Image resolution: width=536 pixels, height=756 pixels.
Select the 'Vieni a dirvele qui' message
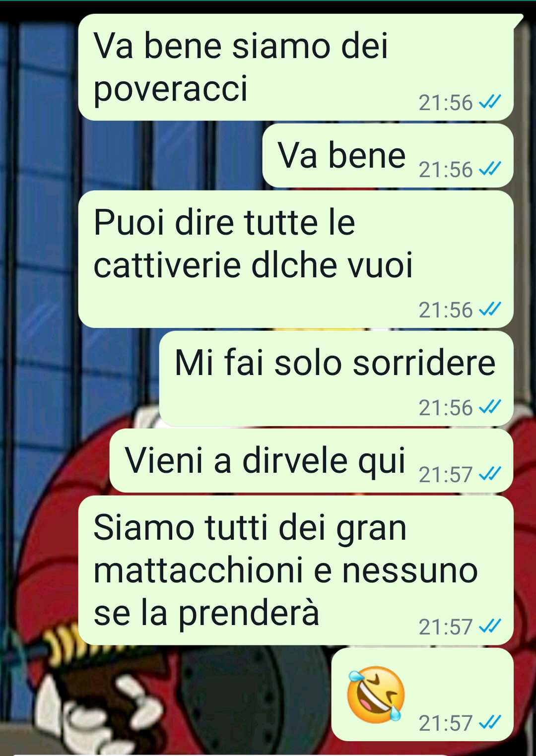click(311, 461)
